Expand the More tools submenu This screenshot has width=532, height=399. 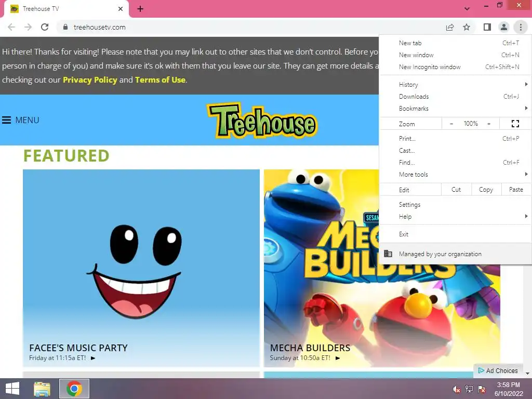coord(455,175)
